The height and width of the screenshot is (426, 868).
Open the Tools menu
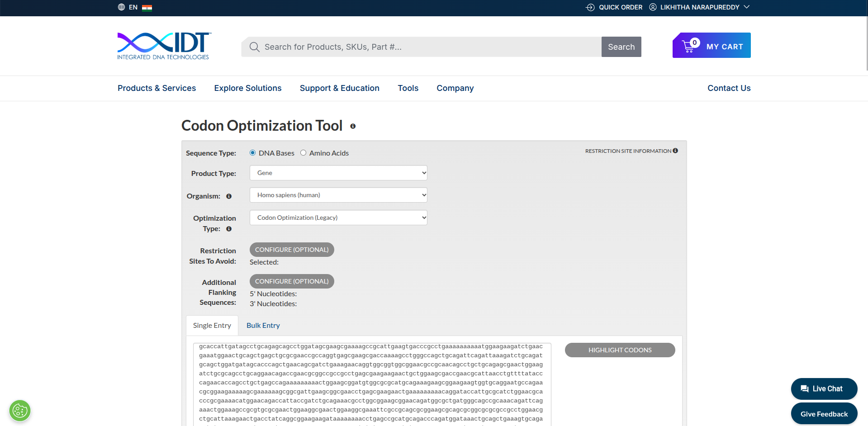tap(408, 88)
